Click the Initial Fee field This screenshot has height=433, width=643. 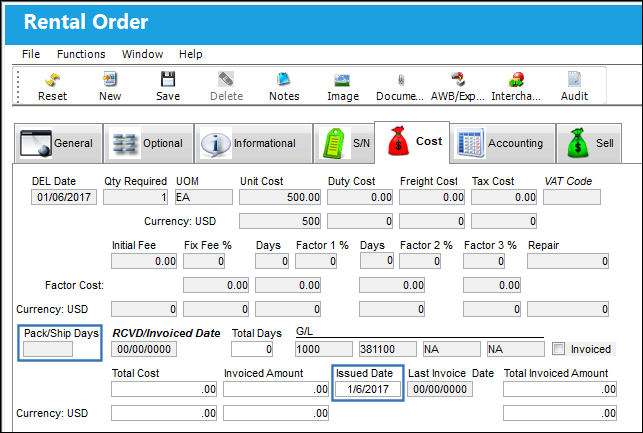tap(144, 261)
